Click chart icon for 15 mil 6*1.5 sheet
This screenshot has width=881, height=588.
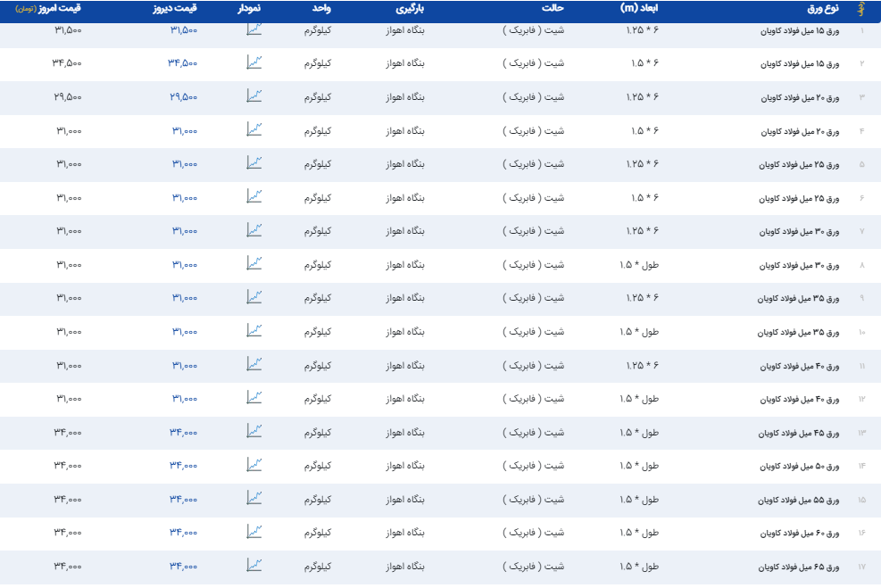[254, 62]
